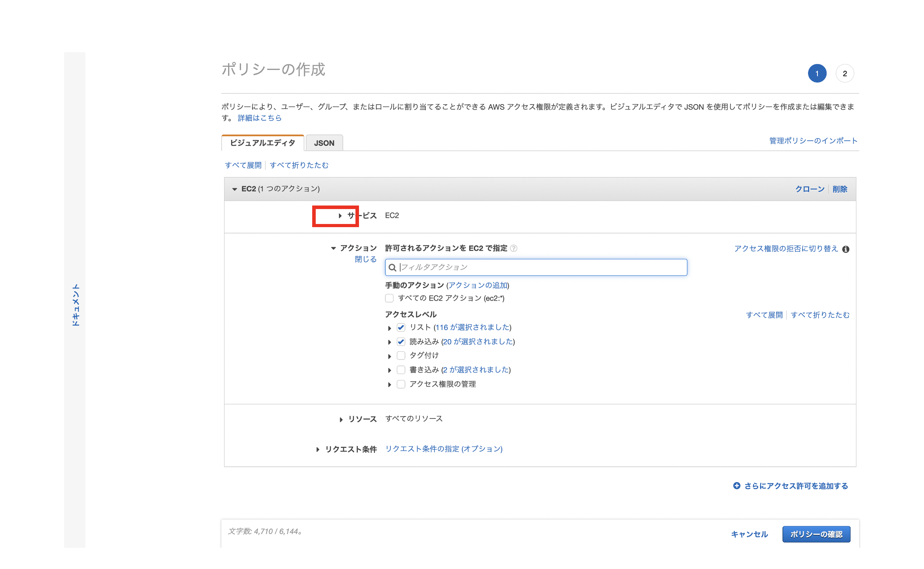Click the plus icon for さらにアクセス許可を追加する
924x569 pixels.
click(737, 486)
